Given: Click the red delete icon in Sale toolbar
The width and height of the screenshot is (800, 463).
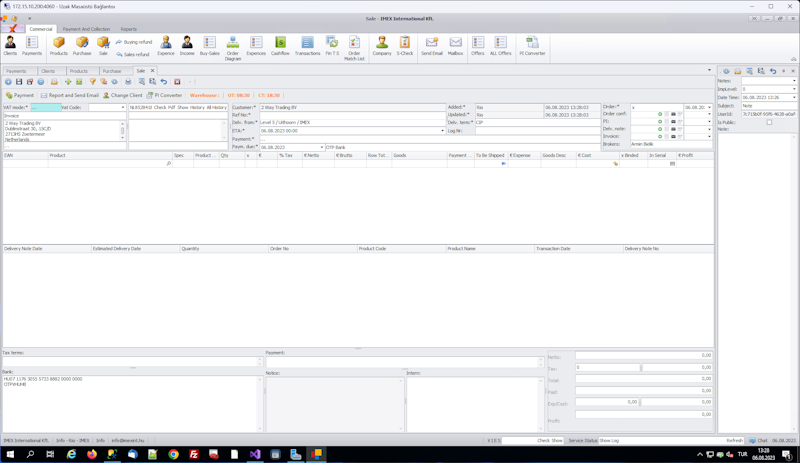Looking at the screenshot, I should tap(177, 82).
